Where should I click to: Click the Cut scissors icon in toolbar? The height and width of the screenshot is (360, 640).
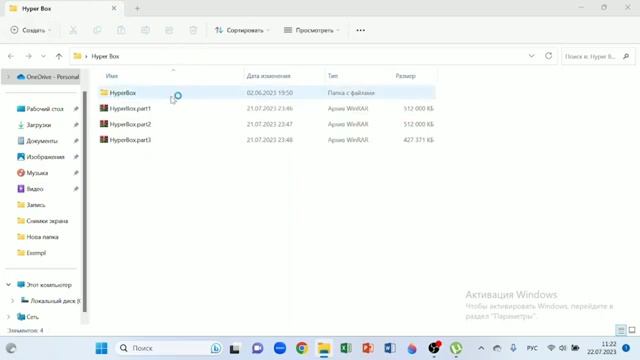pos(73,30)
